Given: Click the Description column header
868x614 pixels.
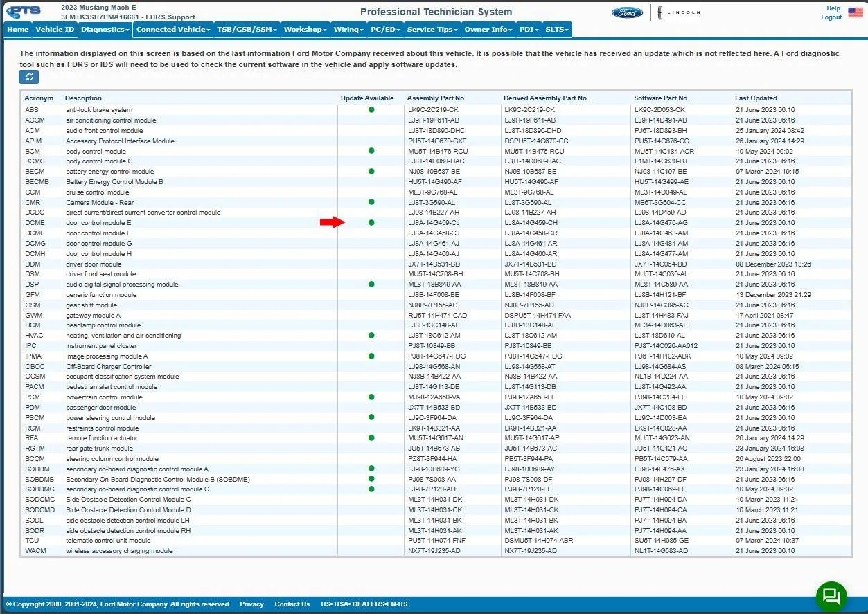Looking at the screenshot, I should (83, 98).
